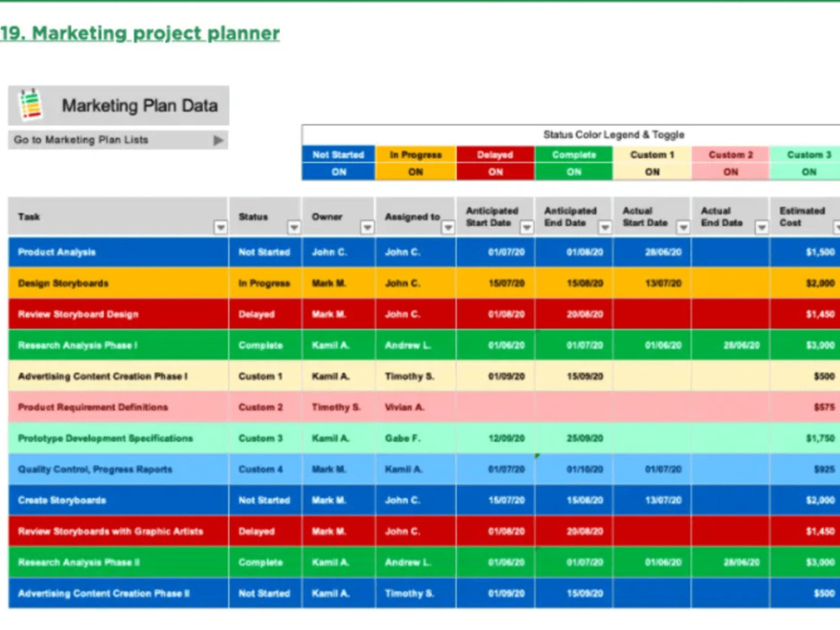Click the 'Custom 2' status cell
Screen dimensions: 840x630
[x=265, y=407]
